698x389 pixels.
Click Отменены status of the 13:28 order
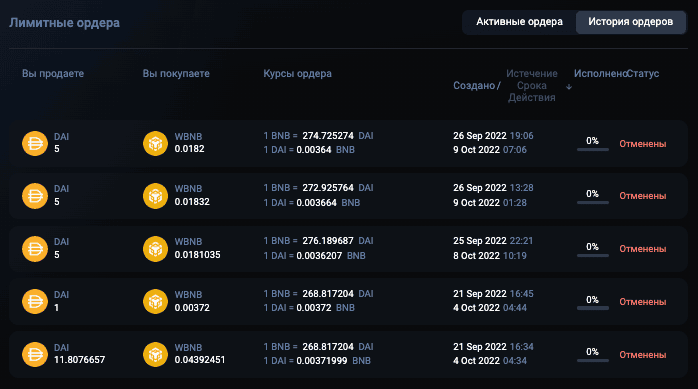(x=643, y=196)
